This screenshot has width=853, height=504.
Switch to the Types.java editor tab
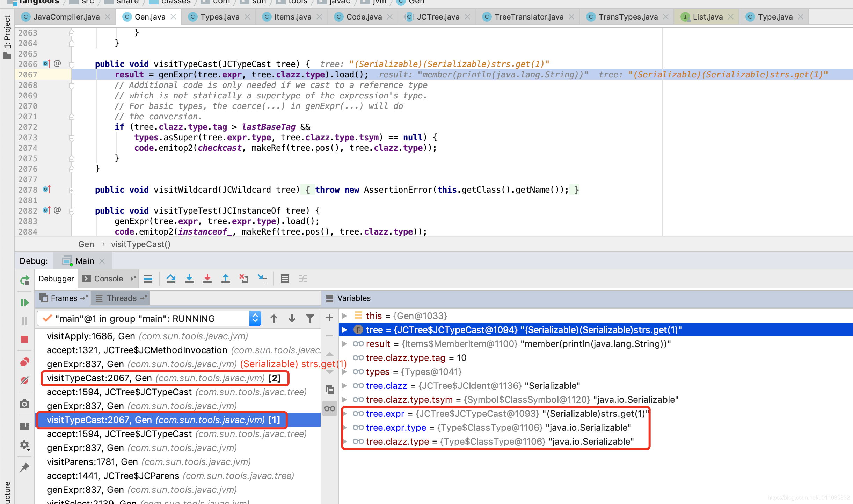219,17
